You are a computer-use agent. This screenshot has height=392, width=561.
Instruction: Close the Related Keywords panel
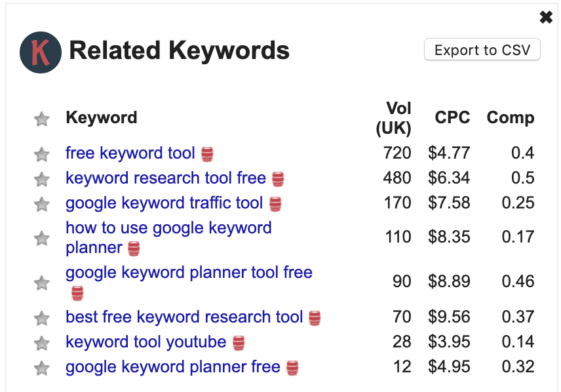(546, 17)
